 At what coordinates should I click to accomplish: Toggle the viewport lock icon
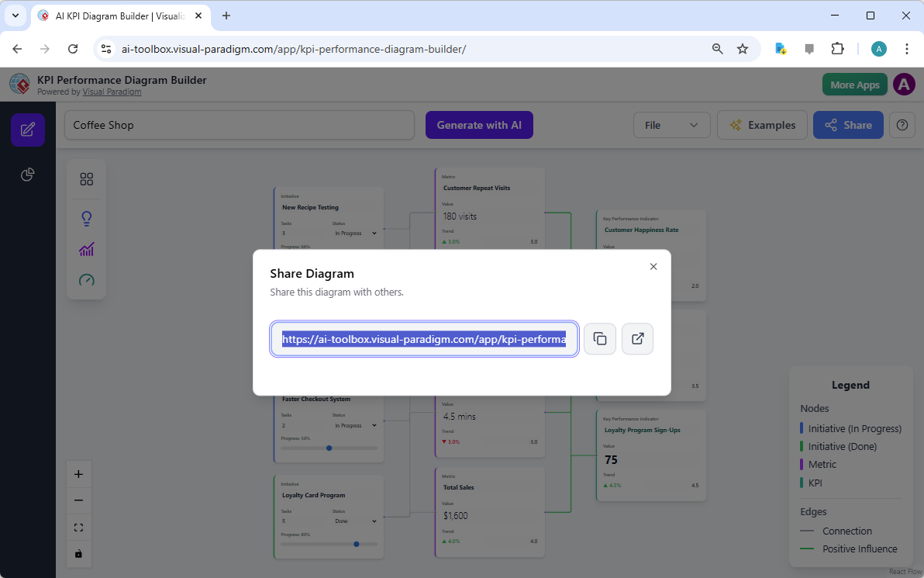[x=78, y=553]
